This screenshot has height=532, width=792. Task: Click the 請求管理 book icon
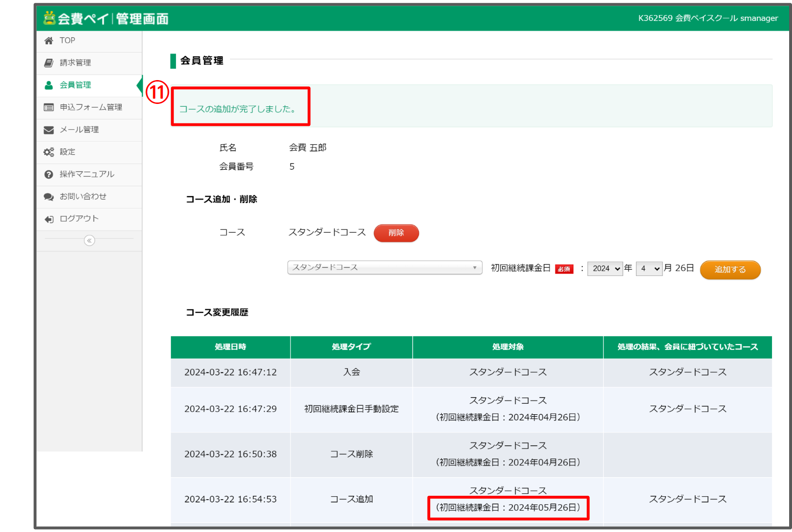click(49, 63)
